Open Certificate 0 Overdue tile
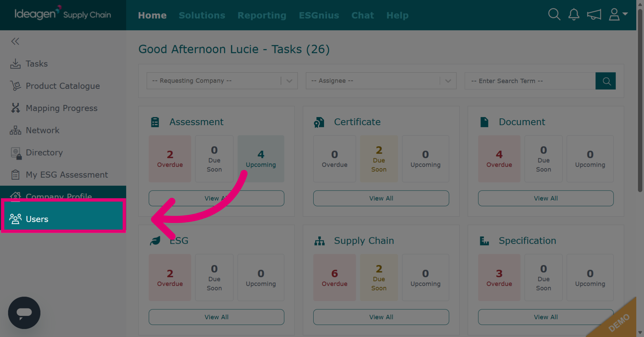This screenshot has height=337, width=644. [x=334, y=159]
